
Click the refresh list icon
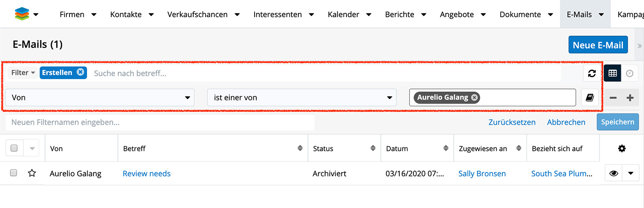point(592,73)
